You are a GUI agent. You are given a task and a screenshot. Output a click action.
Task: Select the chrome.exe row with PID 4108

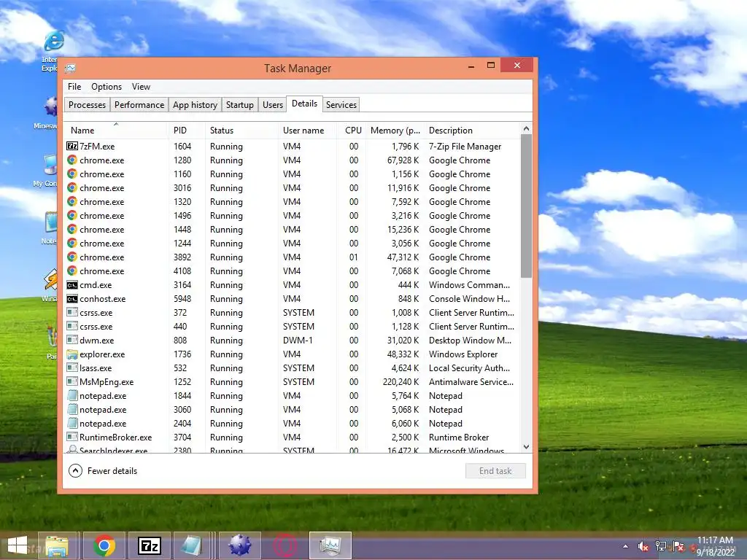click(292, 271)
